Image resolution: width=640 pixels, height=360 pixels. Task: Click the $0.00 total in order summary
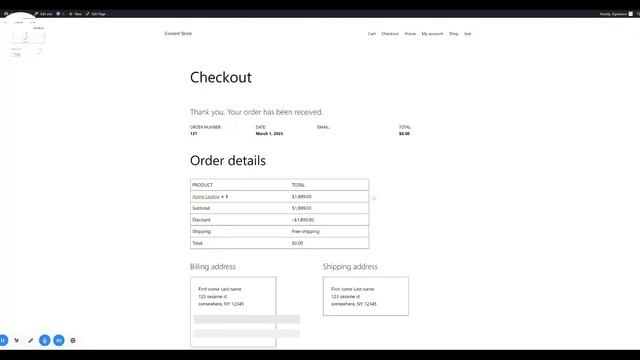pos(404,133)
